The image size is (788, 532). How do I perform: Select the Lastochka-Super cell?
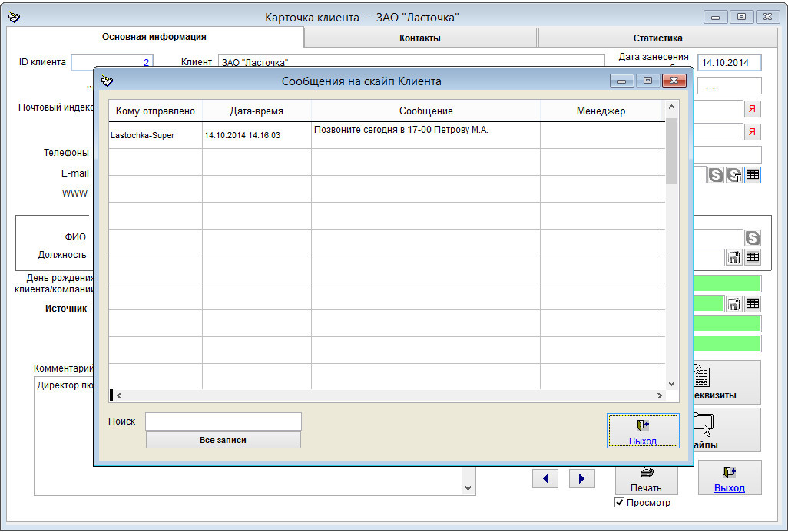point(155,135)
